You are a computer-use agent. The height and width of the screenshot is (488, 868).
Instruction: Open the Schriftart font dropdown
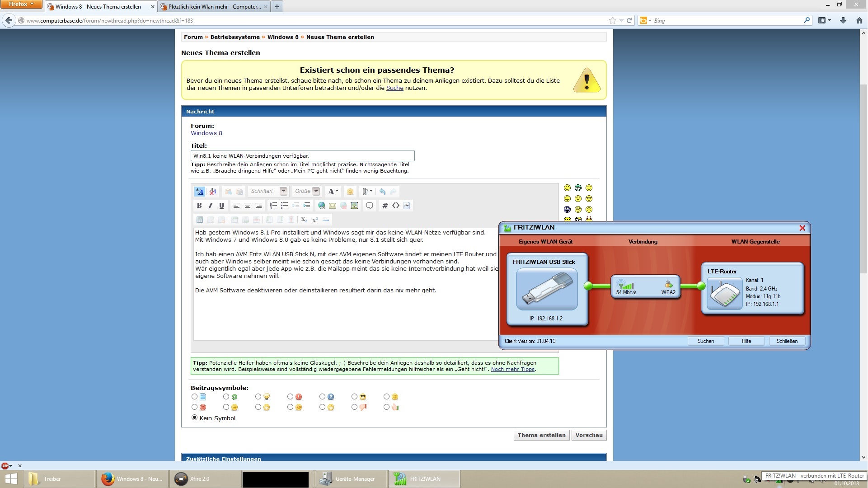coord(283,191)
